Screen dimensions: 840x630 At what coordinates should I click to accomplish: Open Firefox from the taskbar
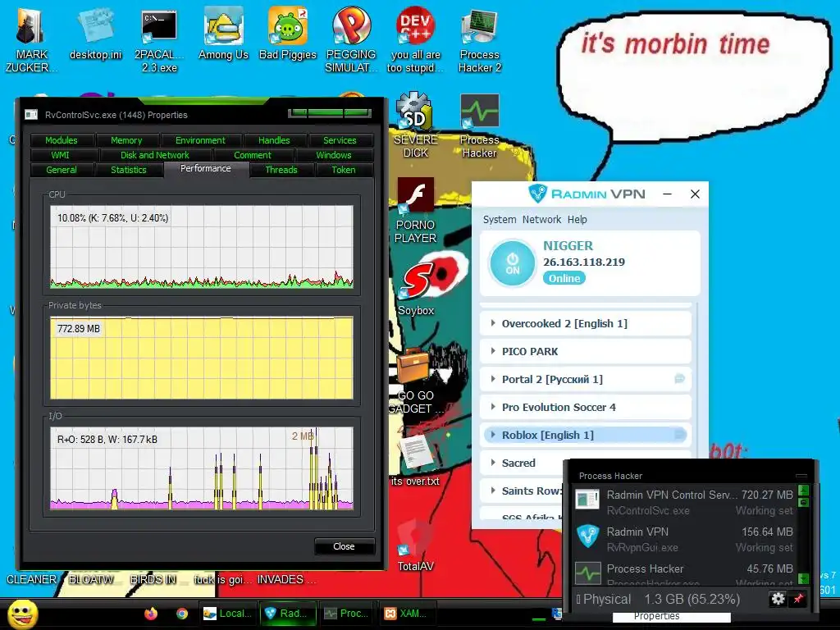[x=151, y=614]
